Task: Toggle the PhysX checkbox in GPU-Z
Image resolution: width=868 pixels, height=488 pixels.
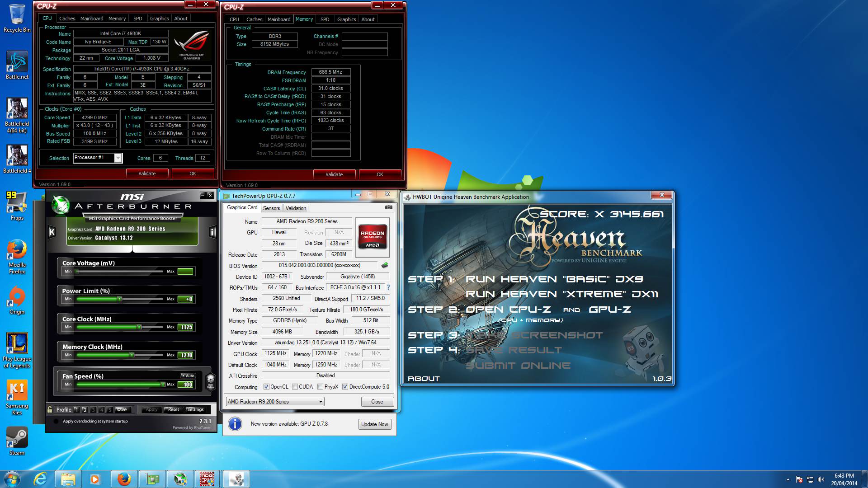Action: click(x=320, y=387)
